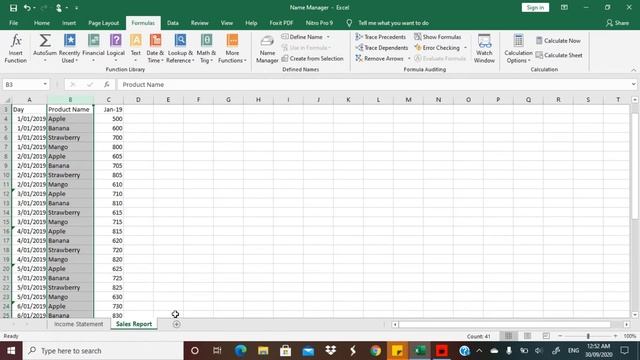Open the Financial functions library
The width and height of the screenshot is (640, 360).
93,48
